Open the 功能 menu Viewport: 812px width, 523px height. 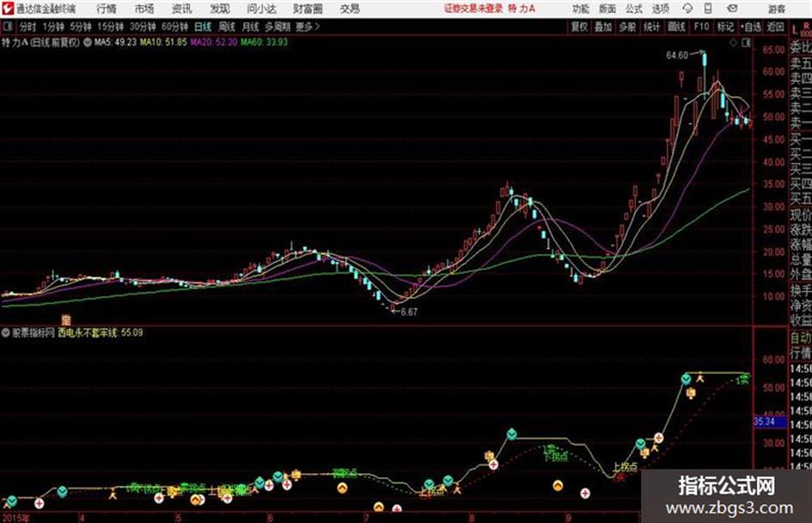(x=581, y=9)
